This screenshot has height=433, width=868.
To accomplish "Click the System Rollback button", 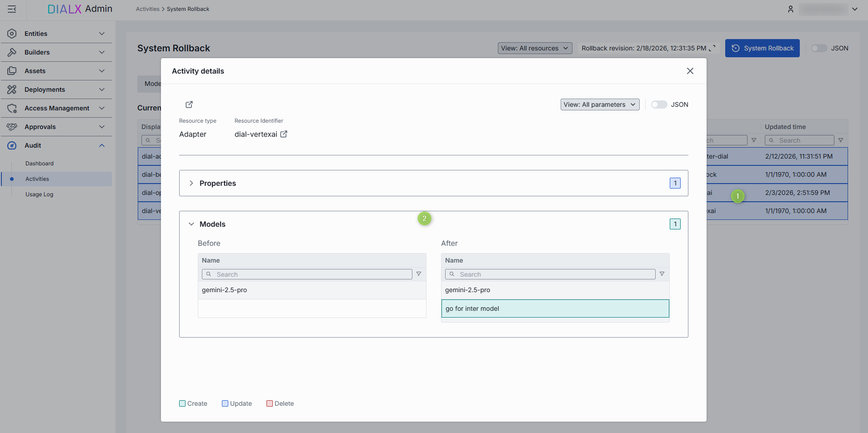I will tap(762, 48).
